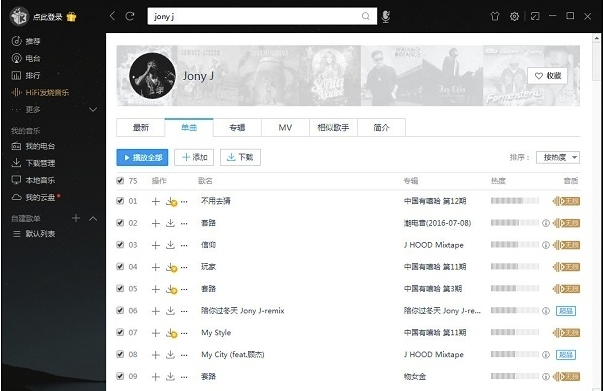Uncheck song 05 checkbox

point(120,288)
